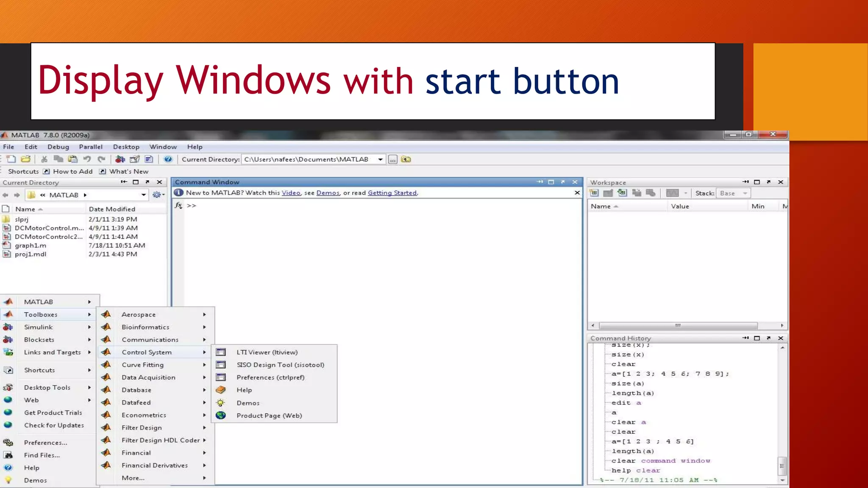Redo action in toolbar
The width and height of the screenshot is (868, 488).
101,159
